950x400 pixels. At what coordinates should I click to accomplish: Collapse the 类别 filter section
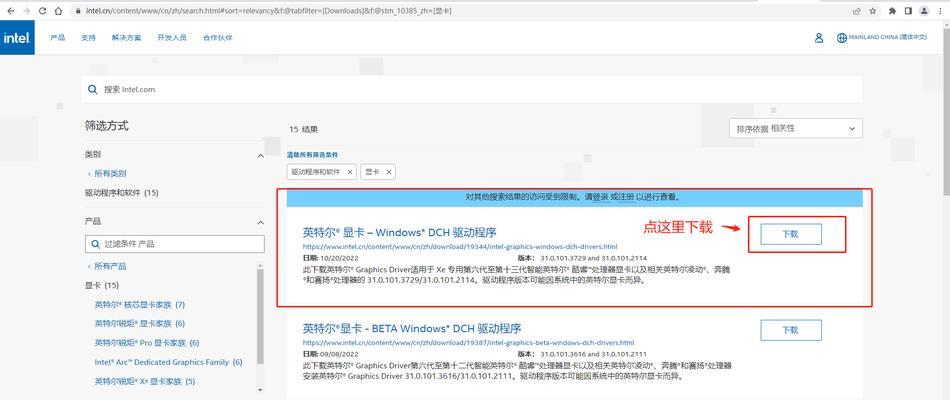coord(261,156)
